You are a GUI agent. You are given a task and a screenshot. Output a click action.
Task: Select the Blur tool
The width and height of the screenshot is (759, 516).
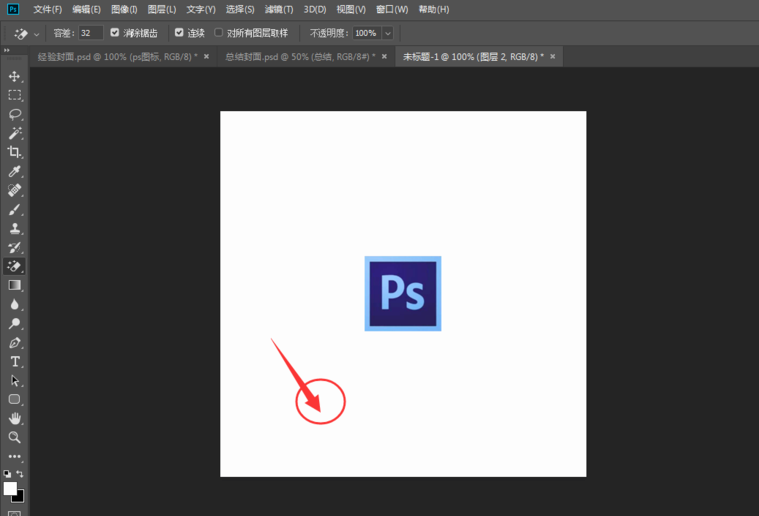pyautogui.click(x=15, y=304)
